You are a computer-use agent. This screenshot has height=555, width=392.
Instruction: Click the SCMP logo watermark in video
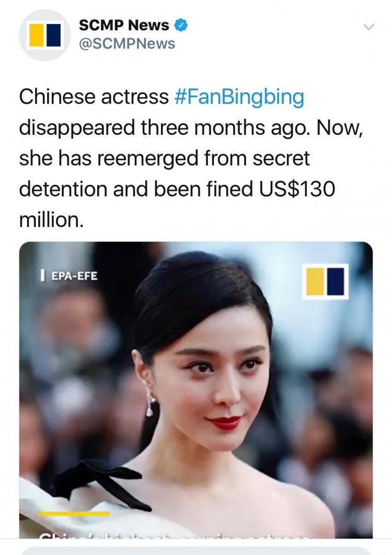coord(325,281)
